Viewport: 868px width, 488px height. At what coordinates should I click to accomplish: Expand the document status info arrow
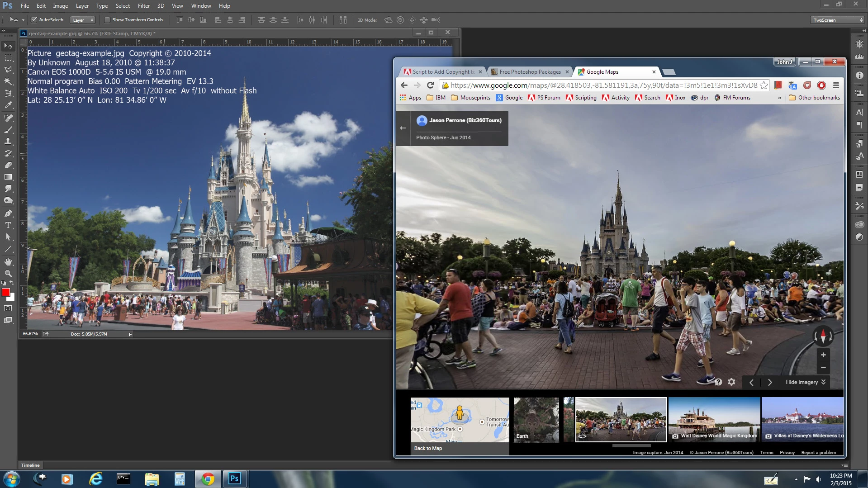point(130,334)
